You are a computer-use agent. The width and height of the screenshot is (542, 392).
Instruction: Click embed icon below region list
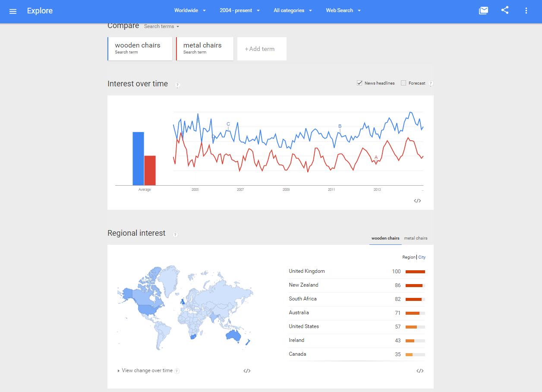[420, 371]
